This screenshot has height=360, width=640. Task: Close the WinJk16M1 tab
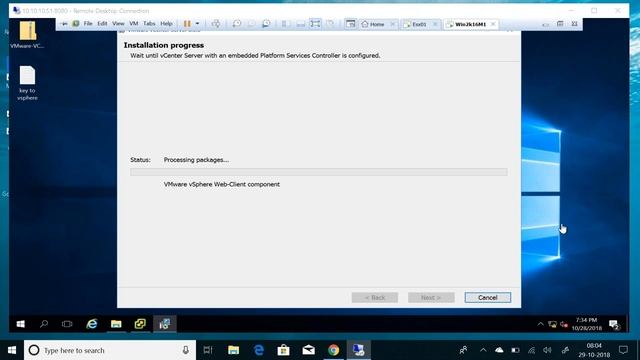click(x=493, y=24)
